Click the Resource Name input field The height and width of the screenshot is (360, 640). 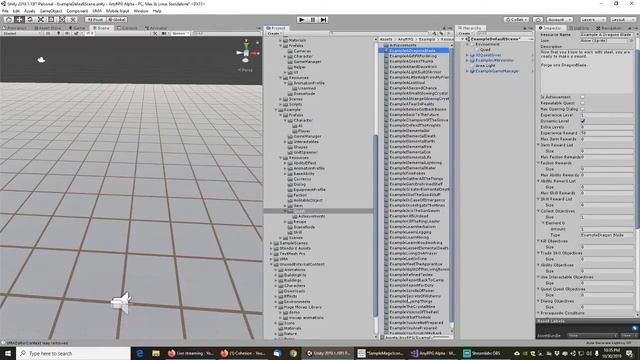pos(607,35)
